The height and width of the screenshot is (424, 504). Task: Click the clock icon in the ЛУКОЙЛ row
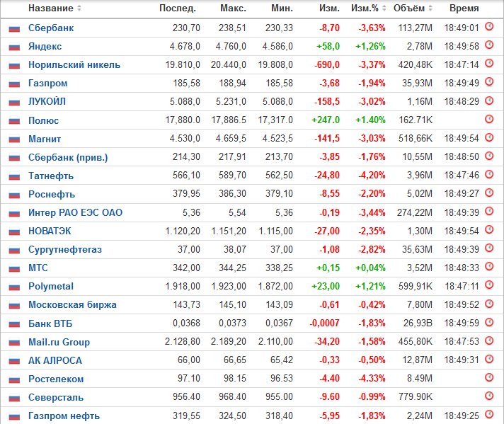(489, 101)
